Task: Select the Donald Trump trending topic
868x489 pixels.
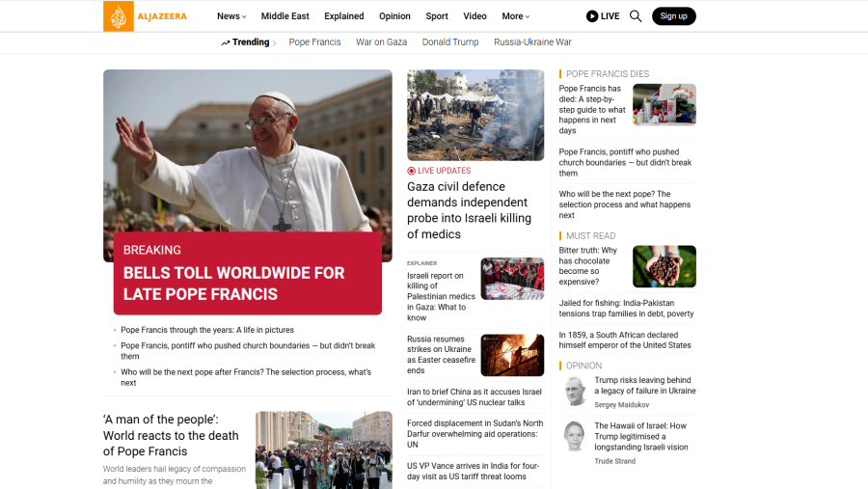Action: coord(450,42)
